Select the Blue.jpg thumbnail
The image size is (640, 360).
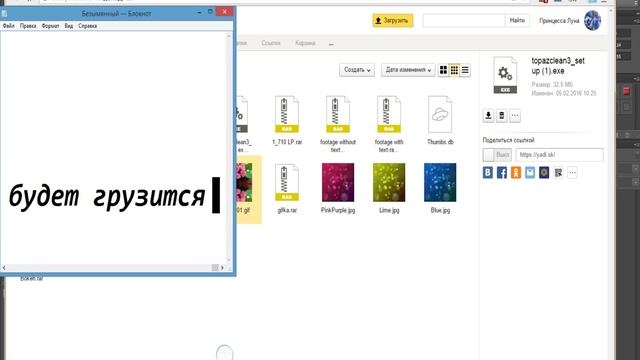440,182
